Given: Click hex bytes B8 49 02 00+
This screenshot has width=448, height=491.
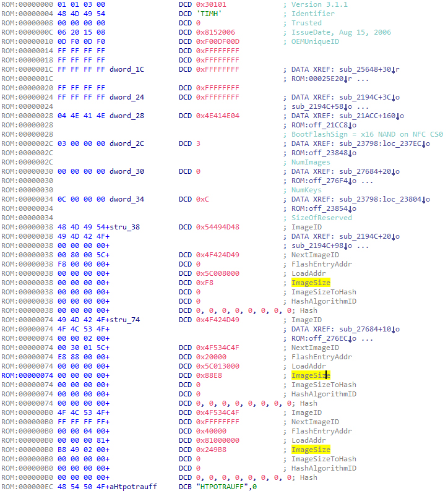Looking at the screenshot, I should 84,450.
